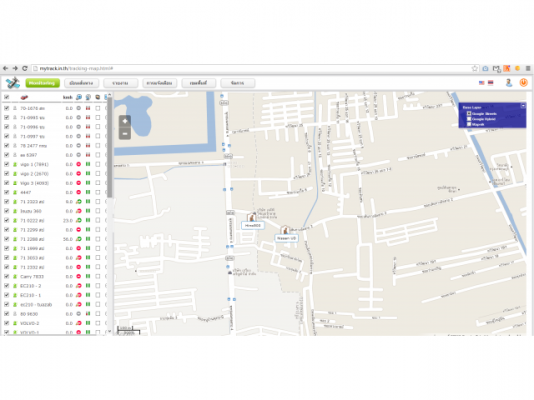Click the 23.0 speed value
Image resolution: width=534 pixels, height=400 pixels.
tap(68, 221)
